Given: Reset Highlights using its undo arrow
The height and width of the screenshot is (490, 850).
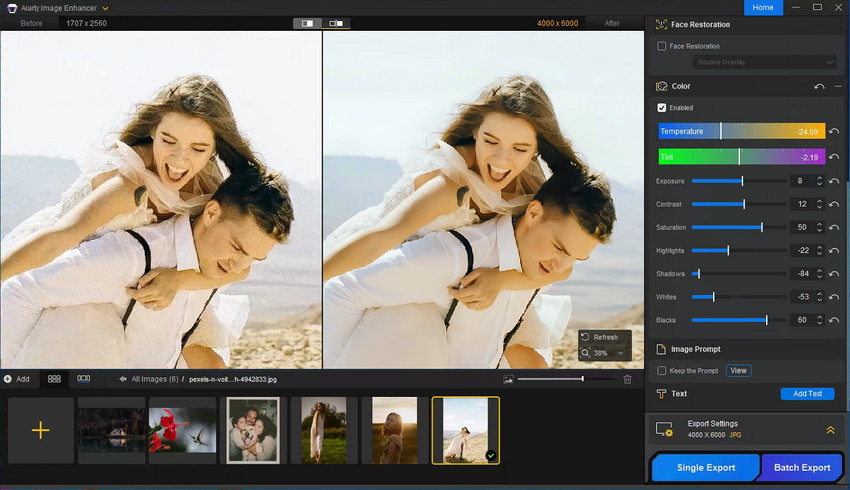Looking at the screenshot, I should (834, 250).
